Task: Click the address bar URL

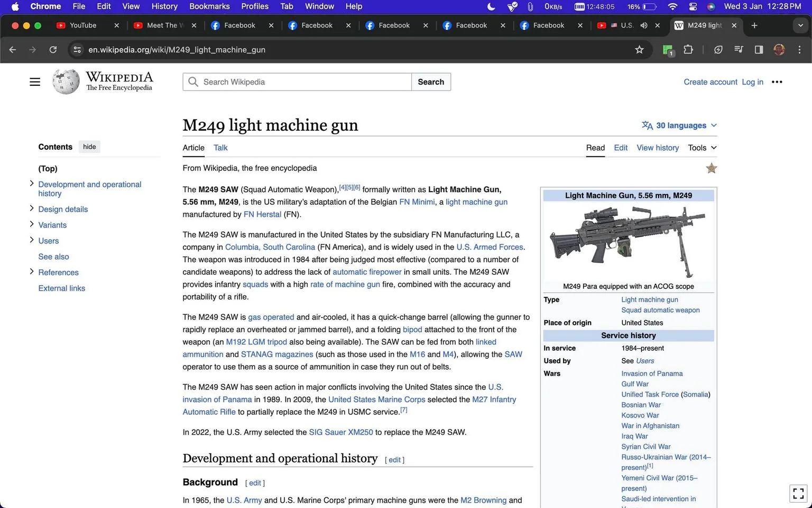Action: [177, 50]
